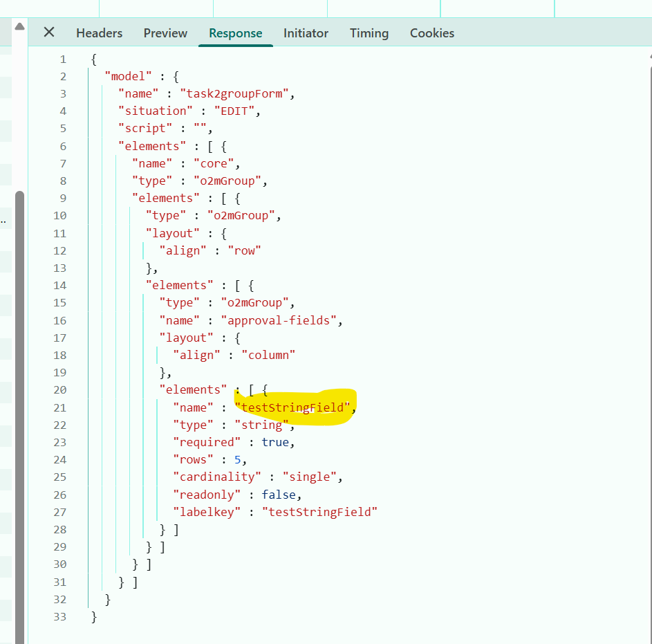
Task: Click the "model" key on line 2
Action: 128,77
